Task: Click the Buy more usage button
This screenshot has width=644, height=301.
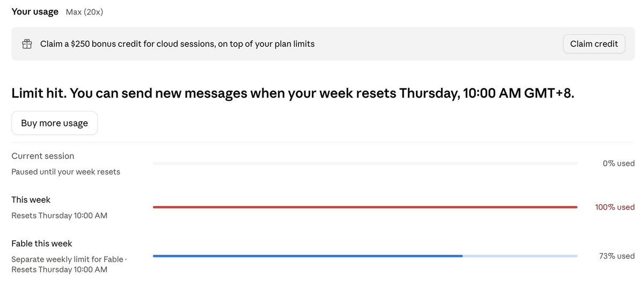Action: [54, 123]
